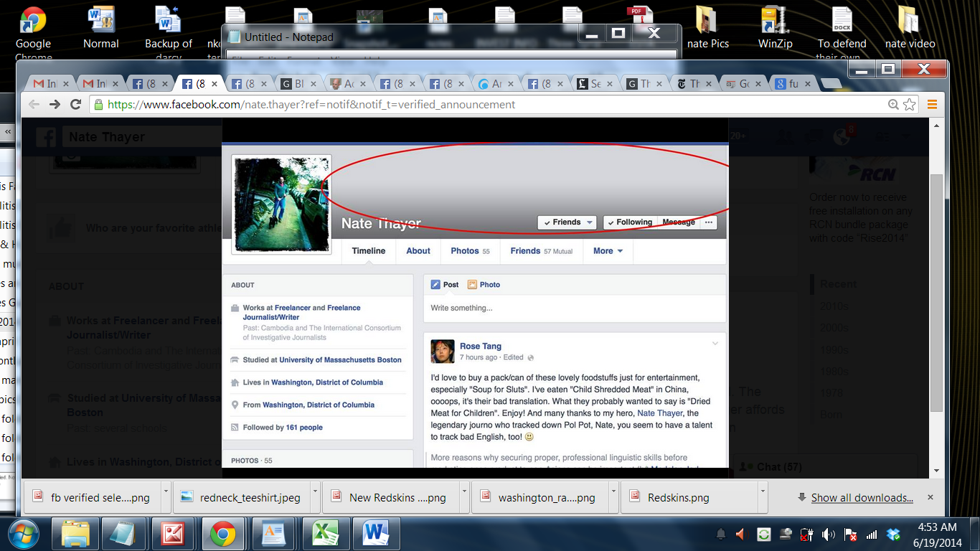This screenshot has width=980, height=551.
Task: Expand options for redneck_teeshirt.jpeg download
Action: [315, 497]
